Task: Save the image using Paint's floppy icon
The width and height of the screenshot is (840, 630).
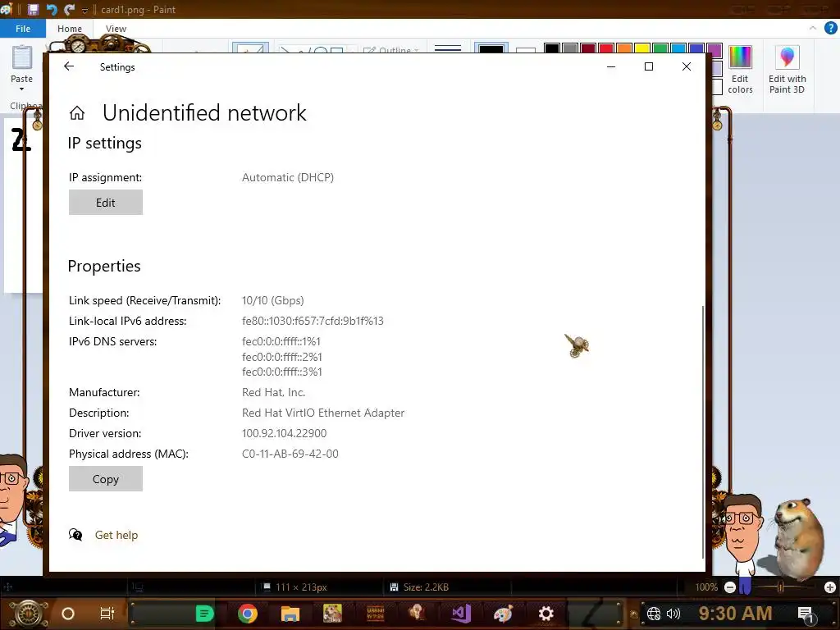Action: pyautogui.click(x=33, y=9)
